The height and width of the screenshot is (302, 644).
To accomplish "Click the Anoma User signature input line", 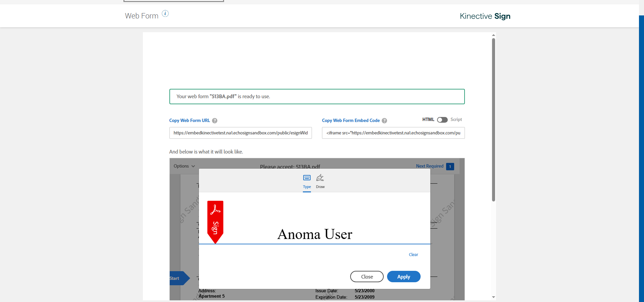I will 315,234.
